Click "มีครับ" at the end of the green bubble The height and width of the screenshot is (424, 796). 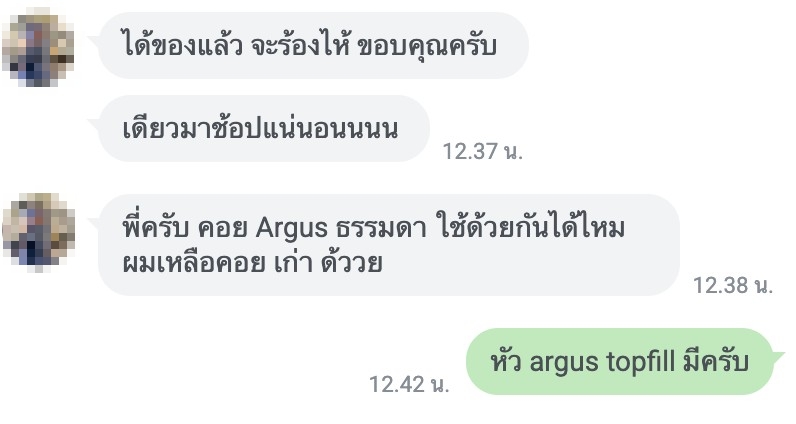pyautogui.click(x=716, y=362)
